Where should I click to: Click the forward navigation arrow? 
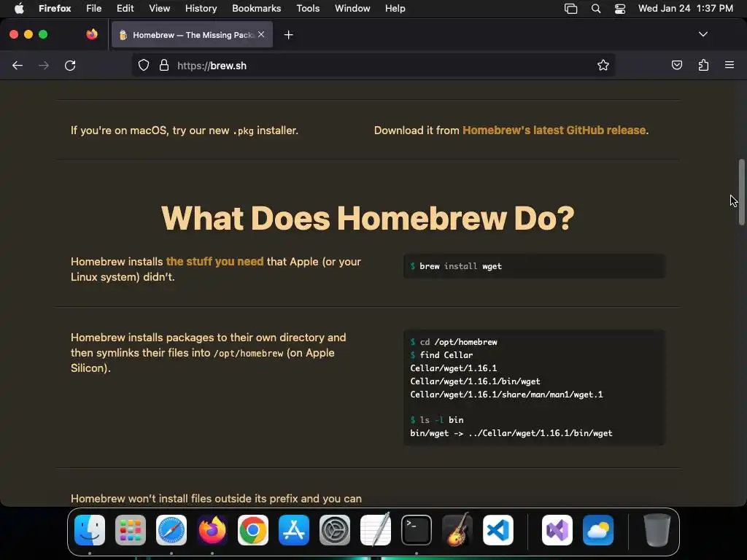[x=44, y=65]
